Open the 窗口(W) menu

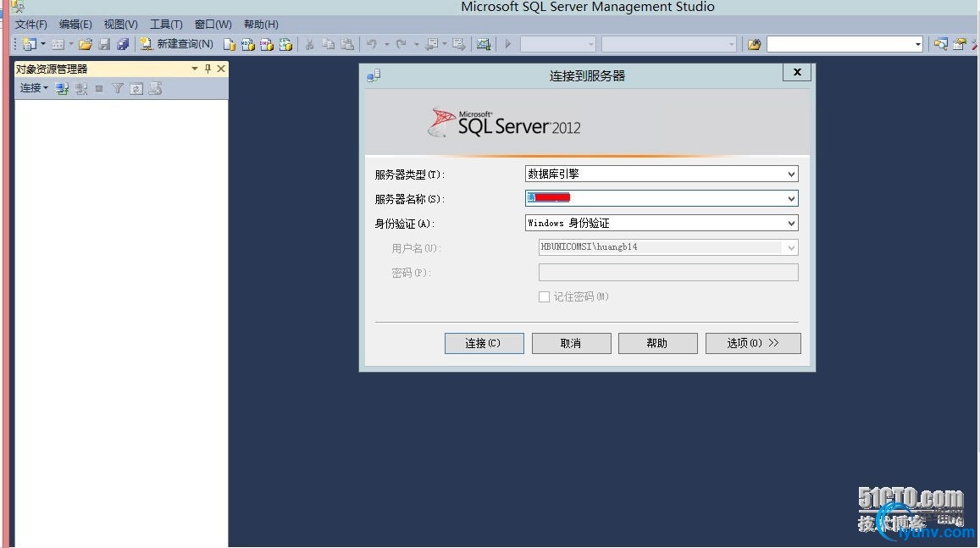pyautogui.click(x=213, y=25)
